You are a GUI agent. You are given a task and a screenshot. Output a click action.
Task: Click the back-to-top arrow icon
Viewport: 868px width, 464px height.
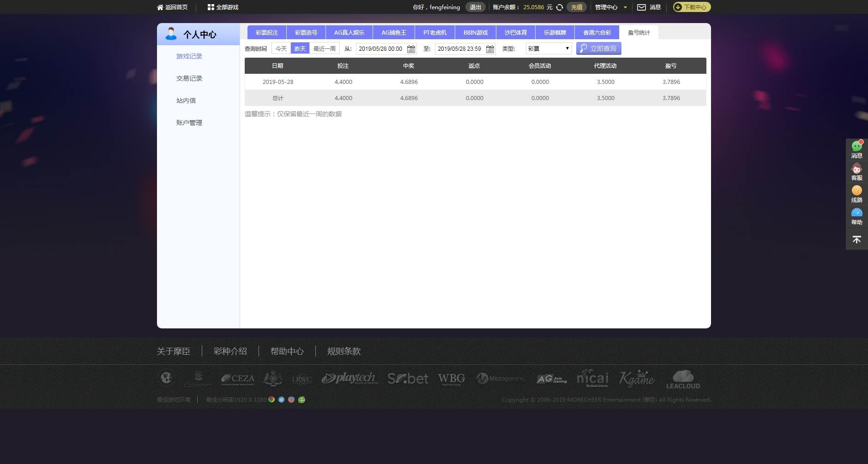coord(857,239)
